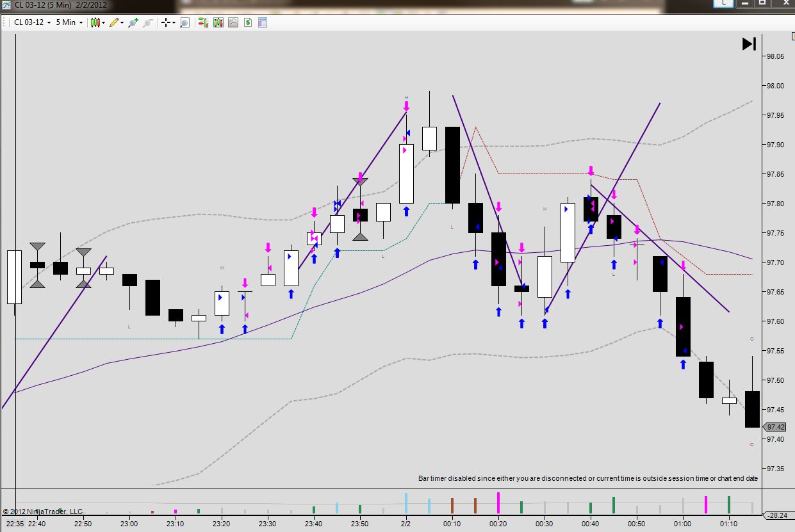Click the 97.42 current price marker
Image resolution: width=795 pixels, height=532 pixels.
click(x=776, y=427)
